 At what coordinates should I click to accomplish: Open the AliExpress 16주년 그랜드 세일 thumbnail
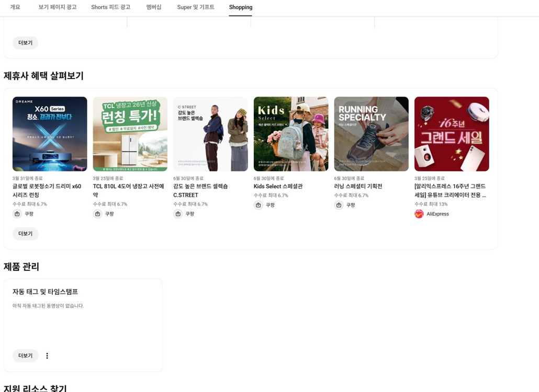coord(452,134)
